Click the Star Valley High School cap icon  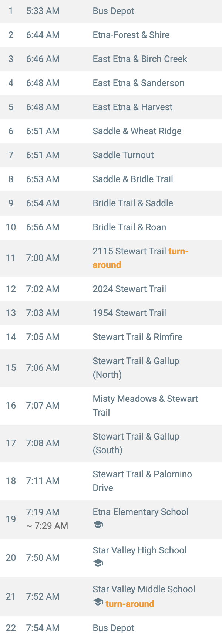point(98,563)
